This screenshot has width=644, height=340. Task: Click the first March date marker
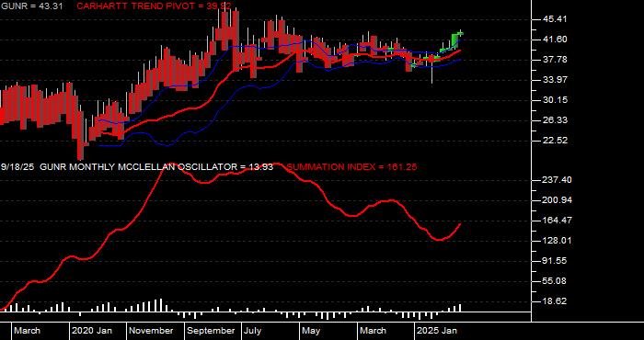pos(27,331)
